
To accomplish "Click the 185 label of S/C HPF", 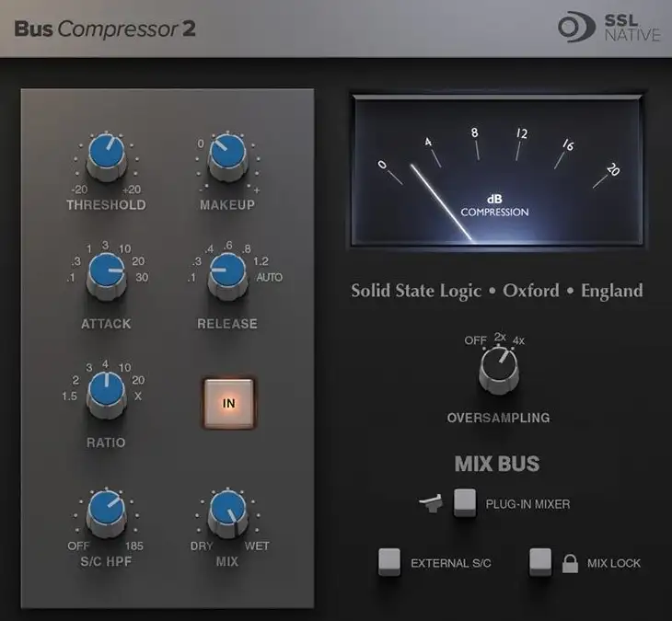I will [x=134, y=546].
